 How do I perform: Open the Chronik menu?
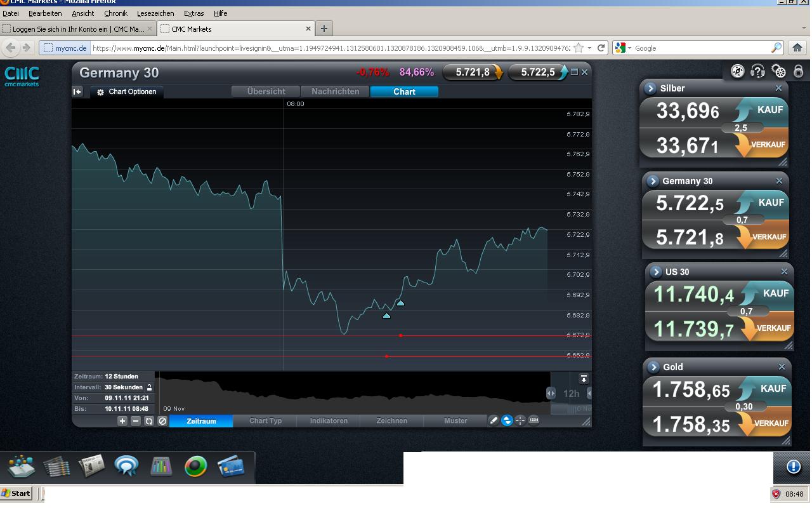coord(115,13)
